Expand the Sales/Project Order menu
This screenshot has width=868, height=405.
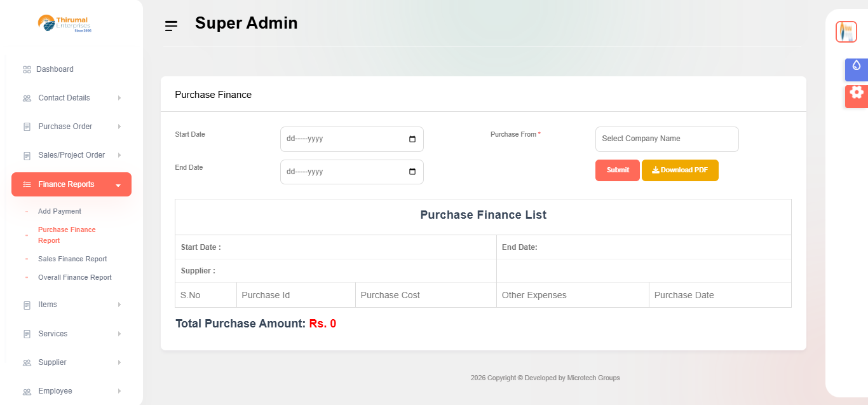[71, 155]
